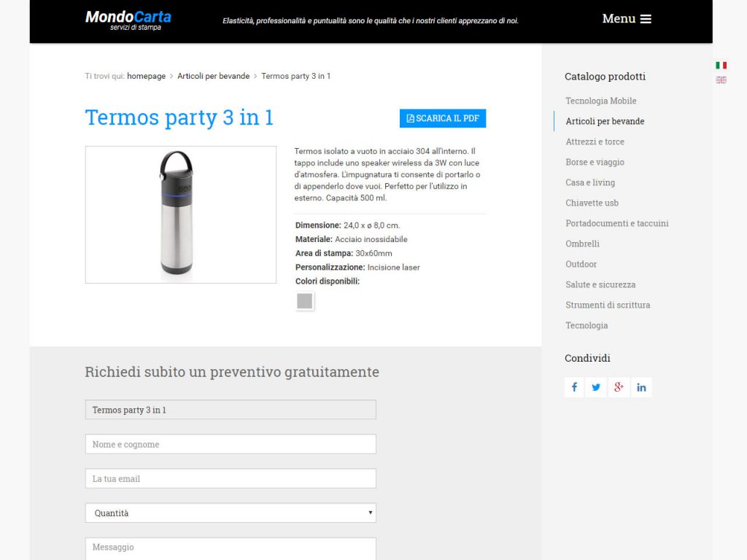747x560 pixels.
Task: Go home via the MondoCarta logo
Action: point(128,20)
